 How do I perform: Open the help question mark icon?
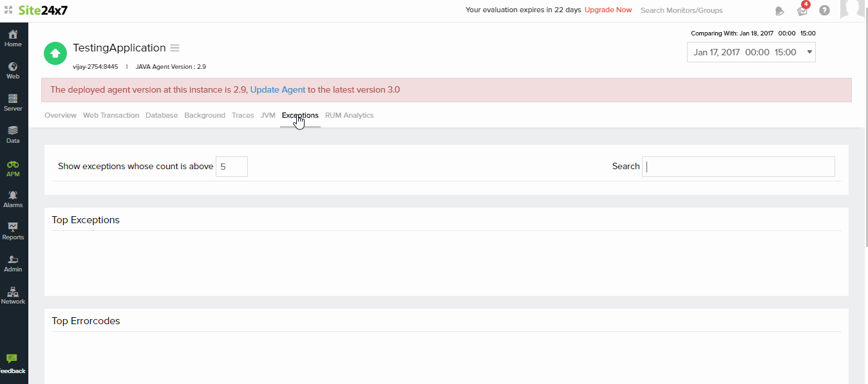pyautogui.click(x=824, y=10)
